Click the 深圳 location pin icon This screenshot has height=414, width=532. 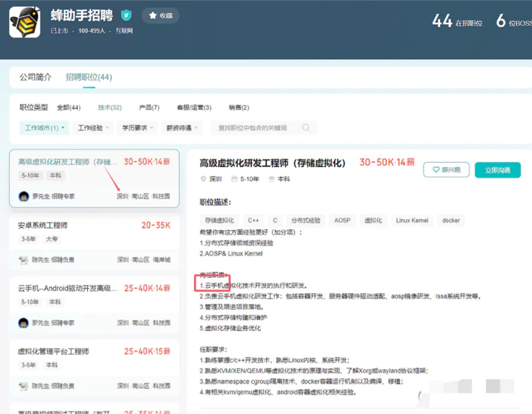coord(203,179)
